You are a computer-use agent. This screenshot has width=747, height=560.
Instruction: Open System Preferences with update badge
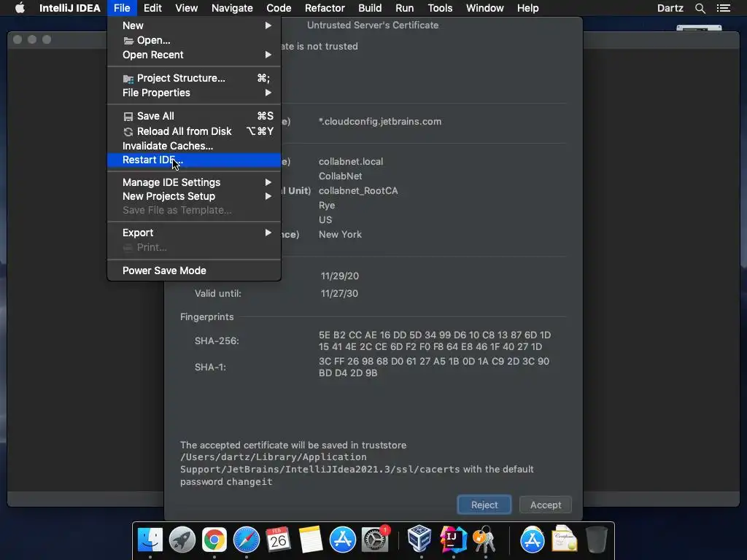375,540
